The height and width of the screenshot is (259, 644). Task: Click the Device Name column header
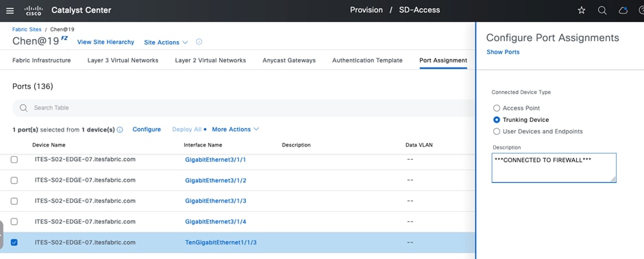coord(49,145)
